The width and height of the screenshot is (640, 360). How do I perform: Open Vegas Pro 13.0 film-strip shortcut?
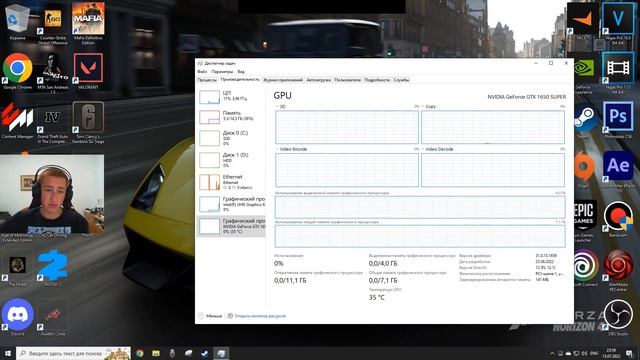618,73
